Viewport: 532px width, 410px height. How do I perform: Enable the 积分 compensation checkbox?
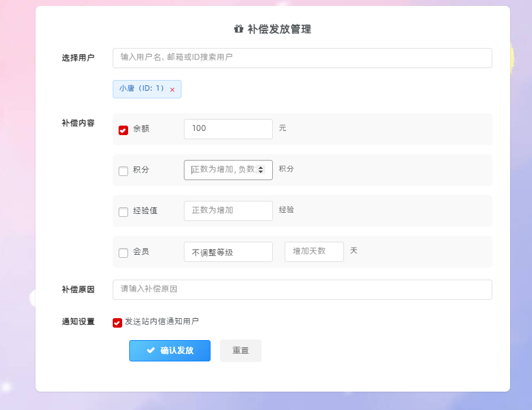123,171
